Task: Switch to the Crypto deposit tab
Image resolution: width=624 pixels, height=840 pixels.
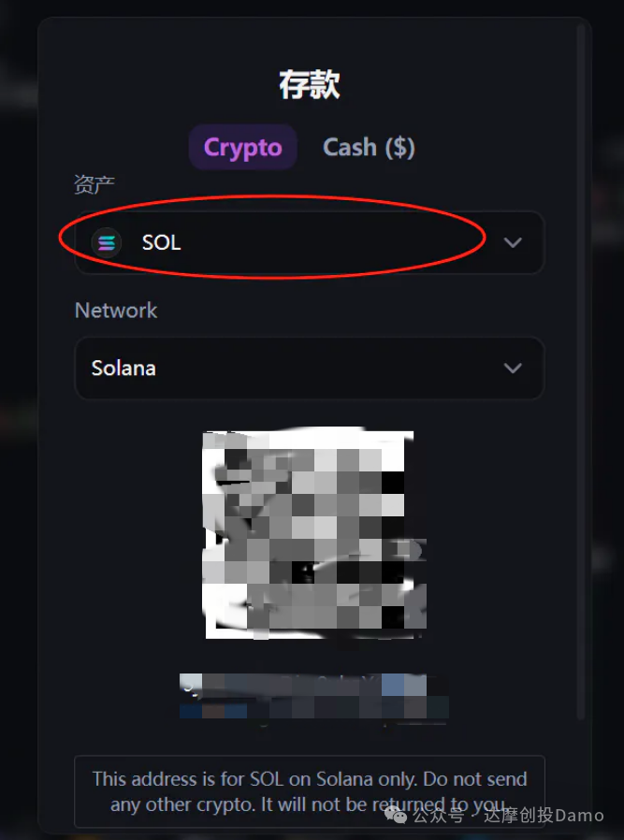Action: click(242, 147)
